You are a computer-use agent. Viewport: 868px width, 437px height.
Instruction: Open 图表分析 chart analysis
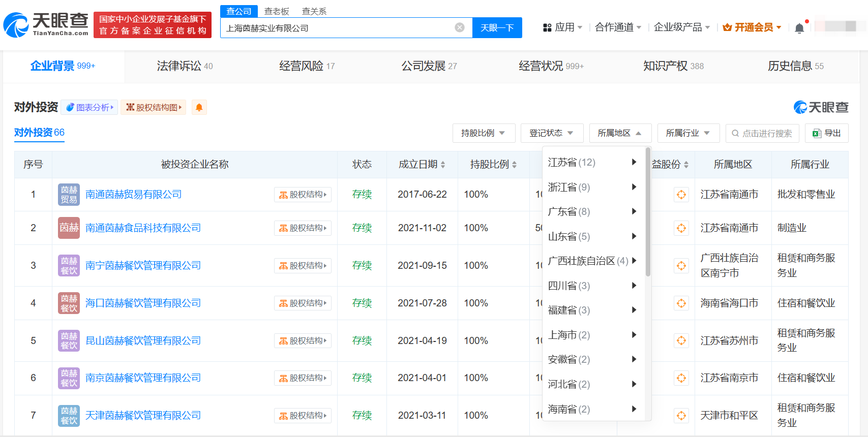click(89, 107)
